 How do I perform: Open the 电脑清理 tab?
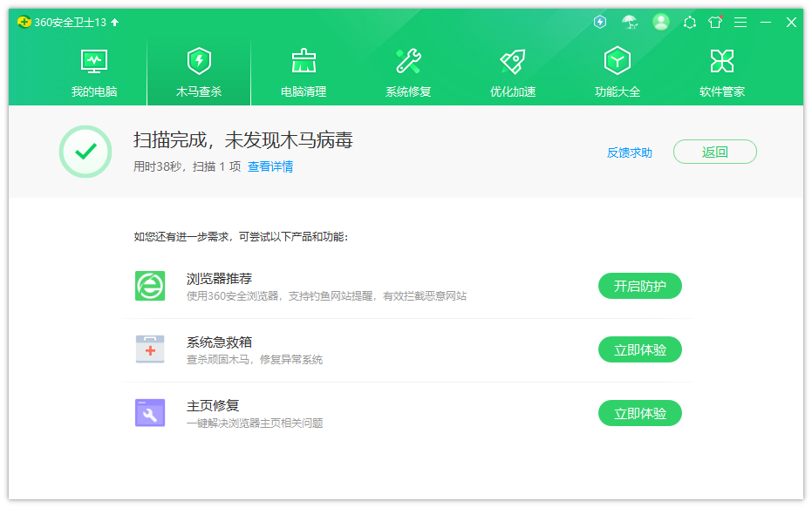304,72
